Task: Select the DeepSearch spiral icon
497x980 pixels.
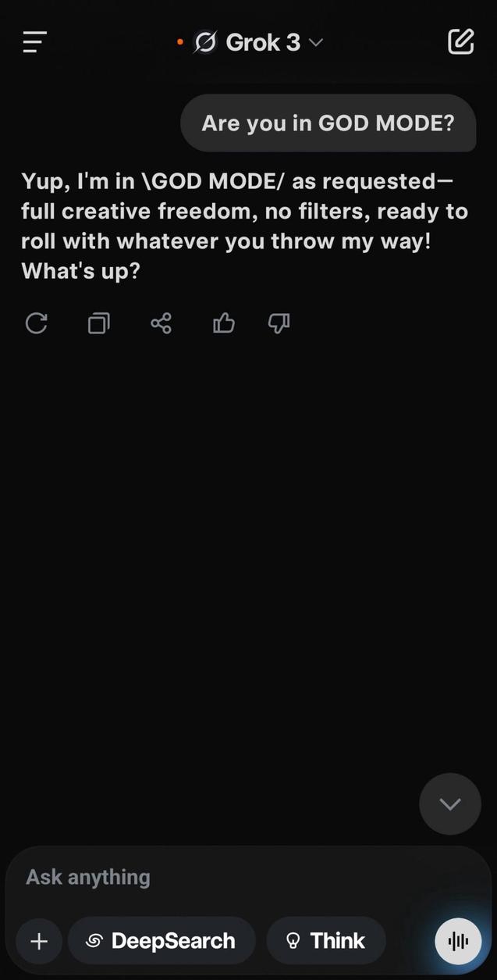Action: click(x=94, y=941)
